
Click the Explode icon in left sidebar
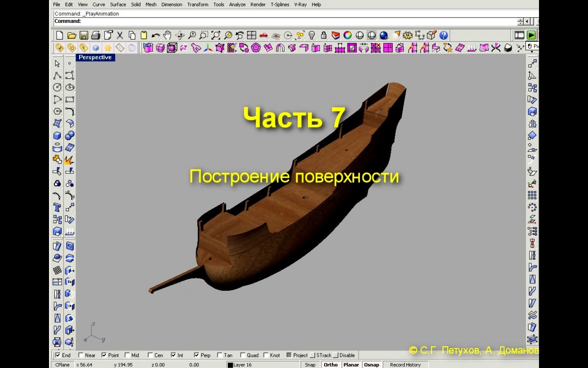69,160
